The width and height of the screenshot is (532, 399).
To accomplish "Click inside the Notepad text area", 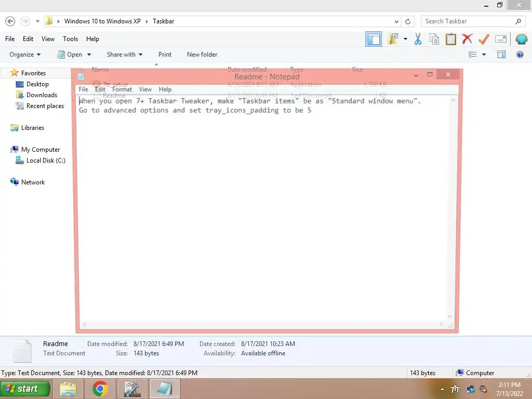I will click(263, 207).
